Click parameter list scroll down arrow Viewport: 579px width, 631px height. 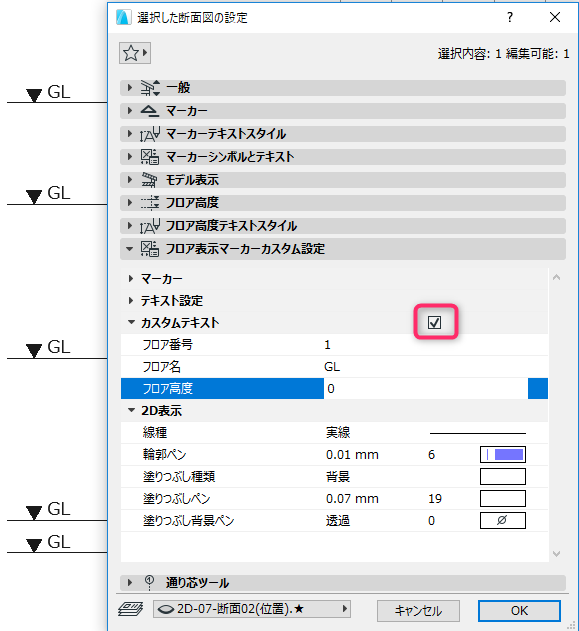click(556, 554)
